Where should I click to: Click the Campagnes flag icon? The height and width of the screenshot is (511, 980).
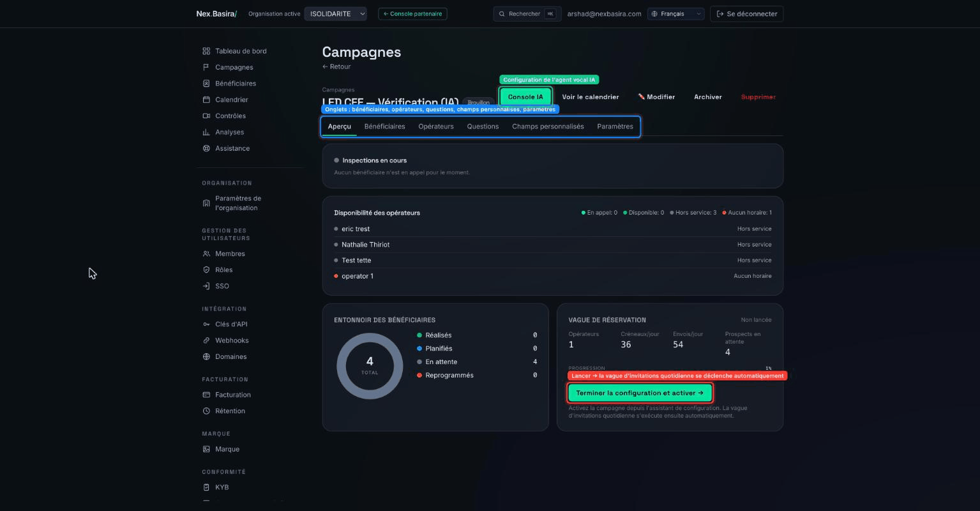206,67
